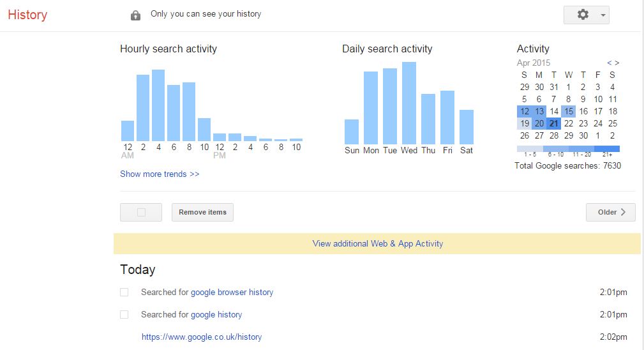This screenshot has width=644, height=350.
Task: Click the 21+ legend color swatch
Action: (x=606, y=149)
